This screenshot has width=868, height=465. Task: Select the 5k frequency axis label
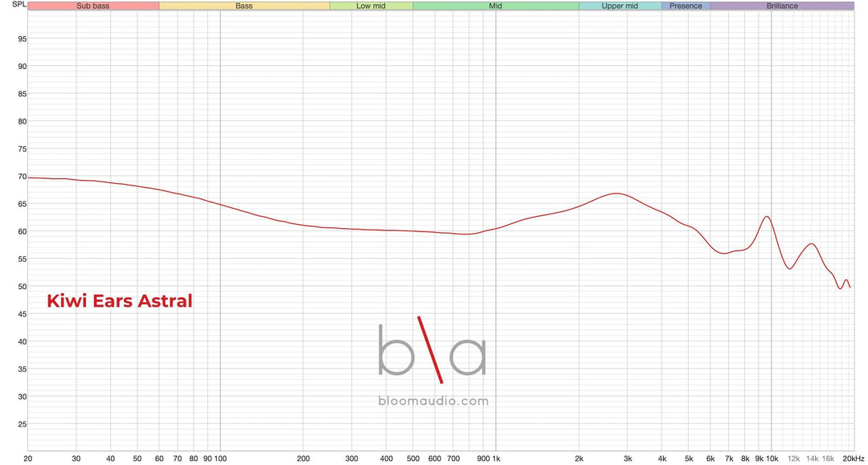[x=689, y=459]
